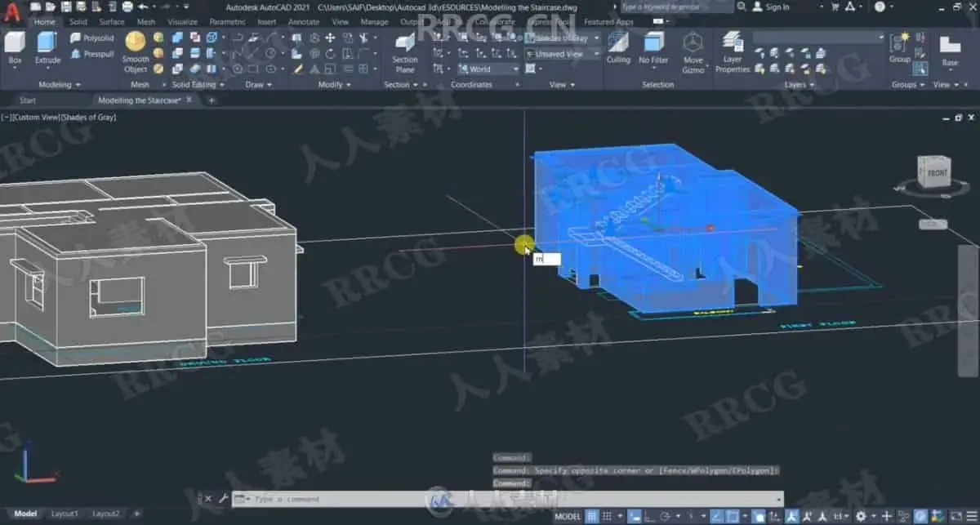The height and width of the screenshot is (525, 980).
Task: Click the FRONT face of the ViewCube
Action: pos(936,173)
